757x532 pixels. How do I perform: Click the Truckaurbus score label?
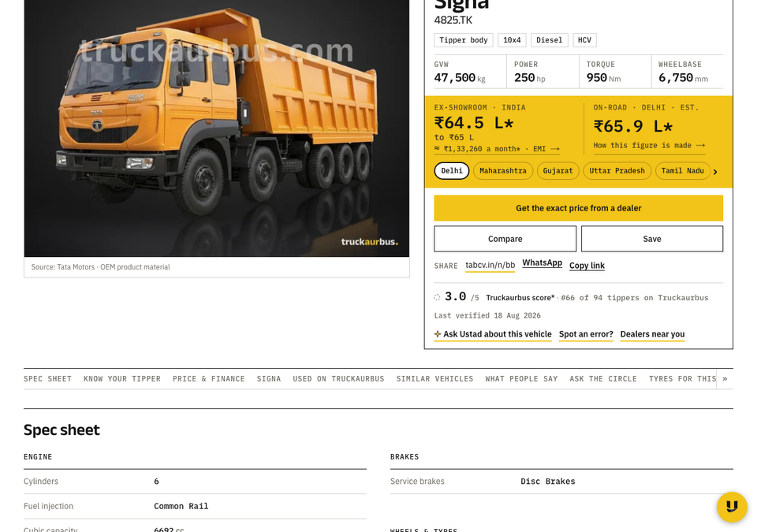520,298
